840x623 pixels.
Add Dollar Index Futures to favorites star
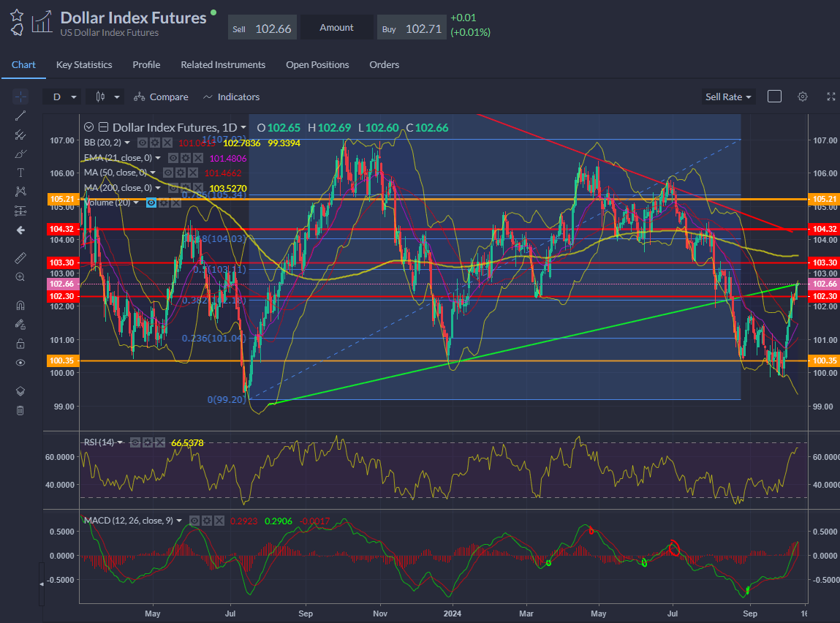(17, 15)
